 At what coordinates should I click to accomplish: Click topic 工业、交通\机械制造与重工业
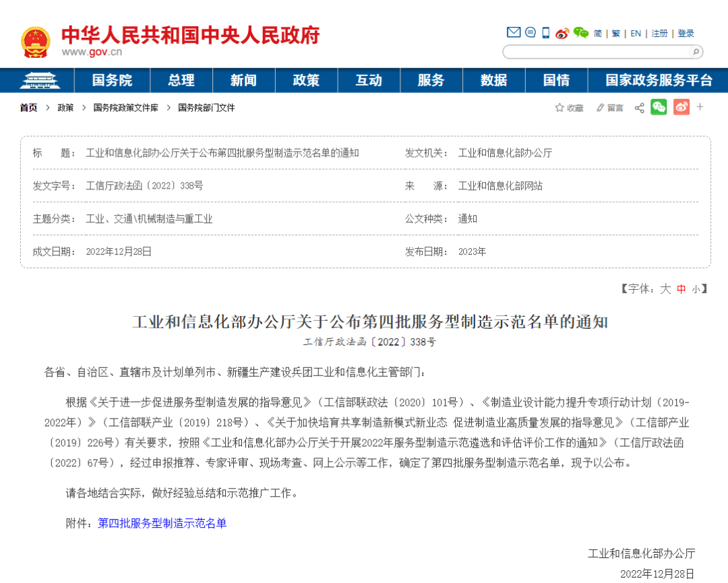[149, 218]
